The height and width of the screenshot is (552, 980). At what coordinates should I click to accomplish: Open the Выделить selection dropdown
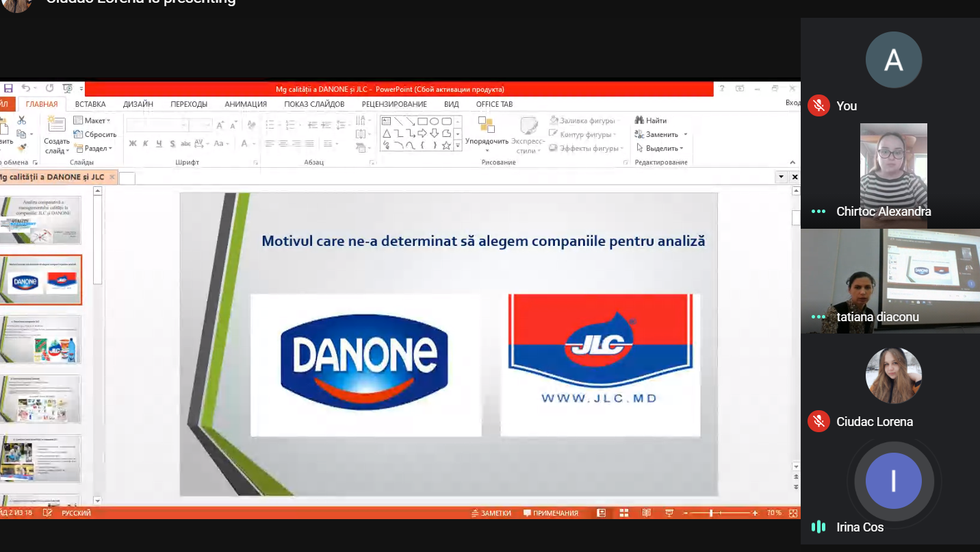(x=660, y=148)
